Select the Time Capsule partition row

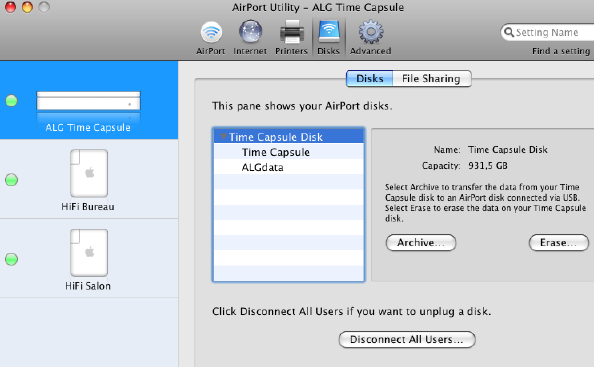289,152
